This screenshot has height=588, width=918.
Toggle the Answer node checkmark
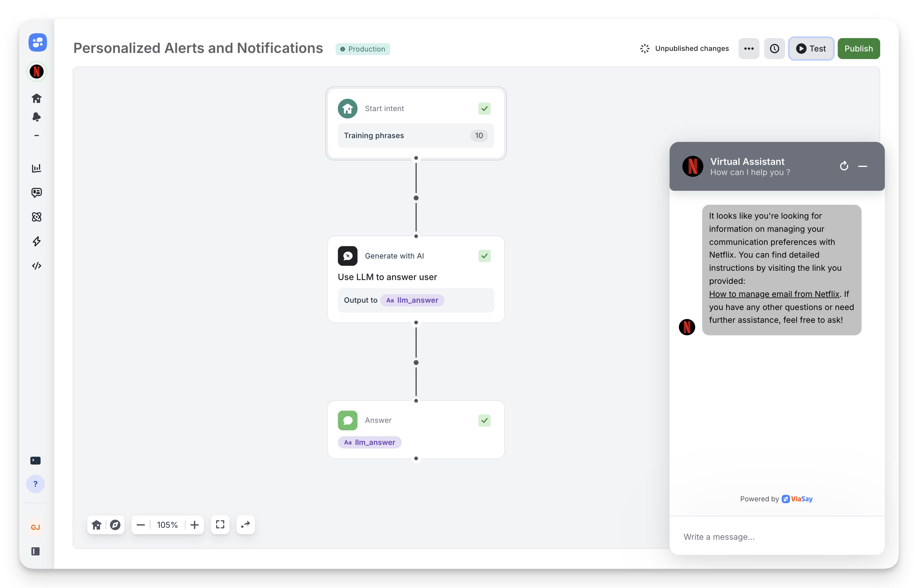(484, 420)
